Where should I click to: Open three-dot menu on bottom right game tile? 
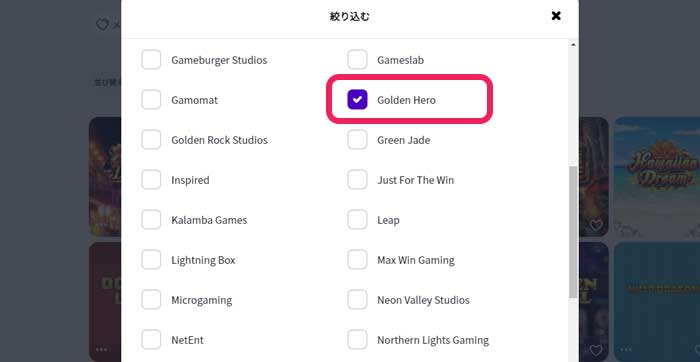[x=626, y=350]
